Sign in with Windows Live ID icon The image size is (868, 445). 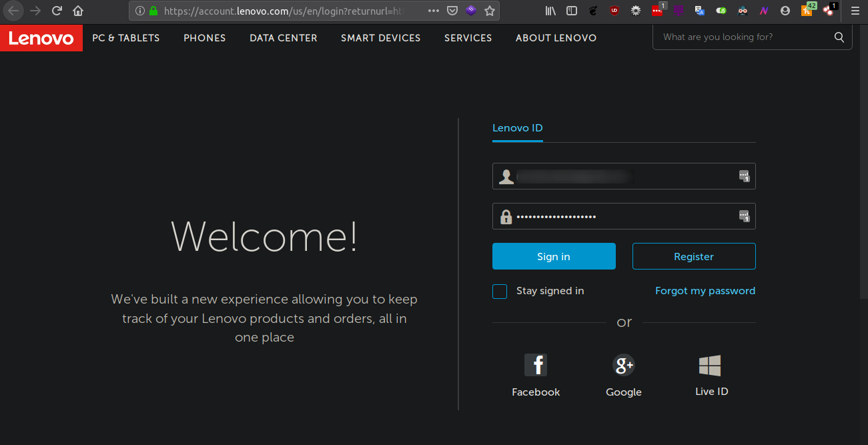tap(710, 366)
